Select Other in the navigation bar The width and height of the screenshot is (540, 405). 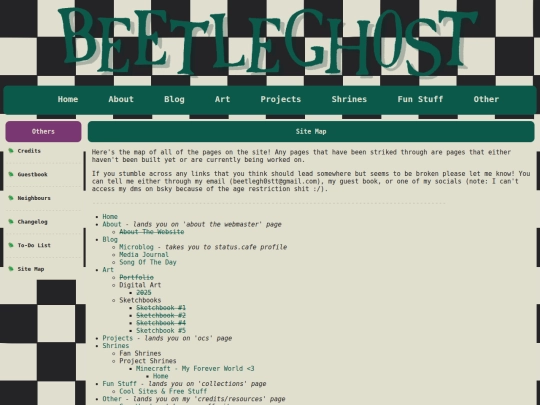pos(486,99)
